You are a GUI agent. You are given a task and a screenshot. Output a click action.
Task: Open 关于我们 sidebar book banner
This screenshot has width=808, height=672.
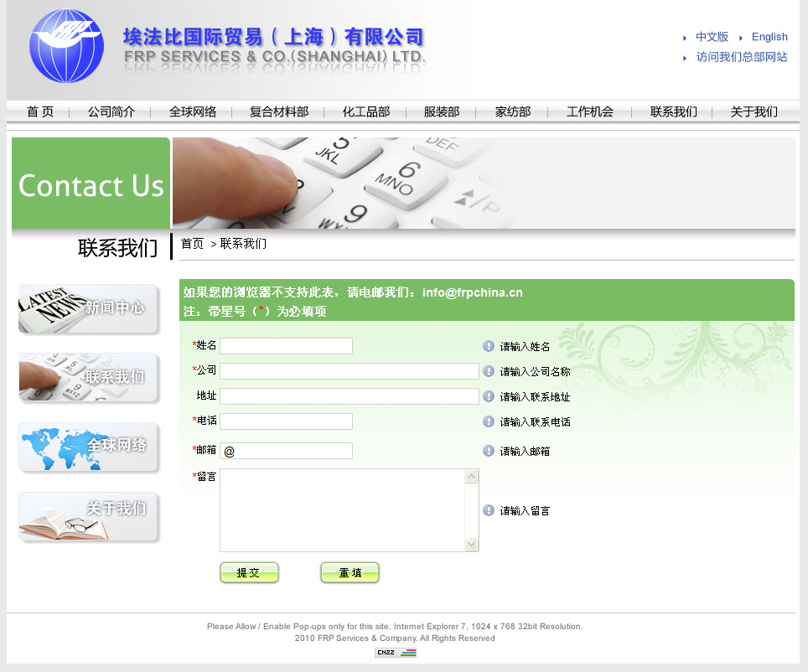point(88,516)
